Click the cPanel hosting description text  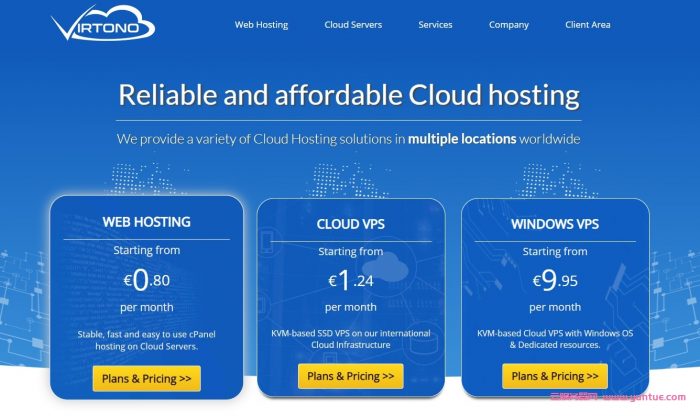coord(146,339)
